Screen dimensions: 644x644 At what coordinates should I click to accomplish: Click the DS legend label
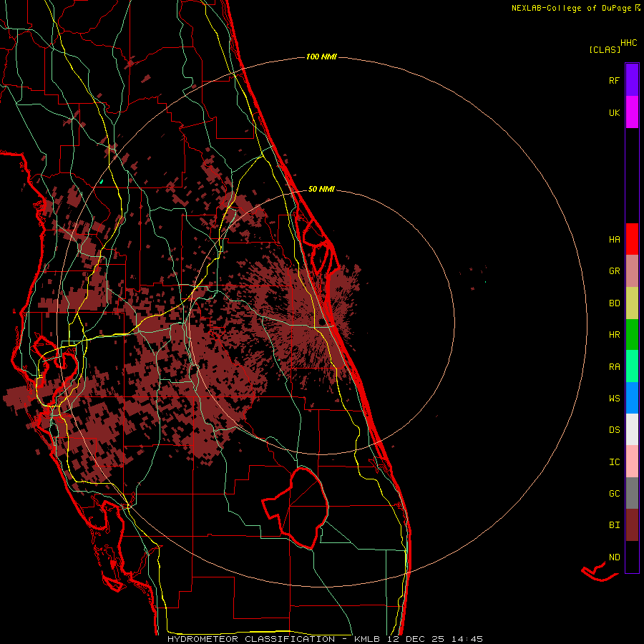(614, 430)
